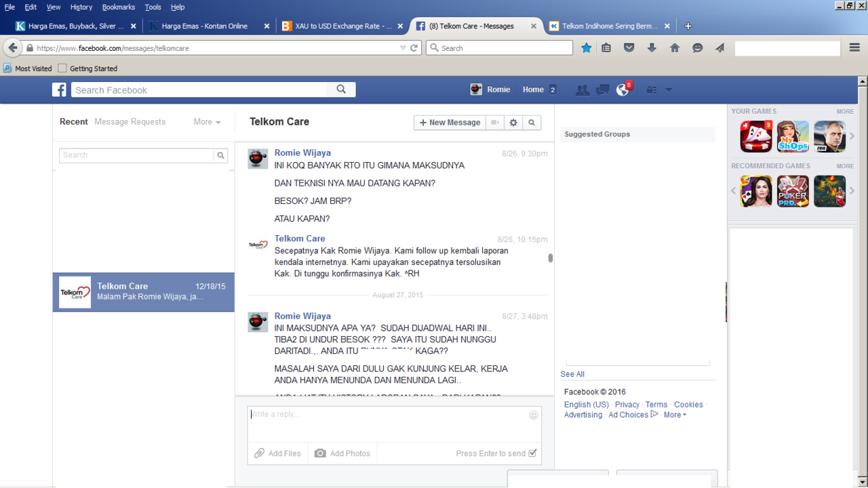Show next games with right arrow in Your Games
This screenshot has width=868, height=488.
(852, 136)
